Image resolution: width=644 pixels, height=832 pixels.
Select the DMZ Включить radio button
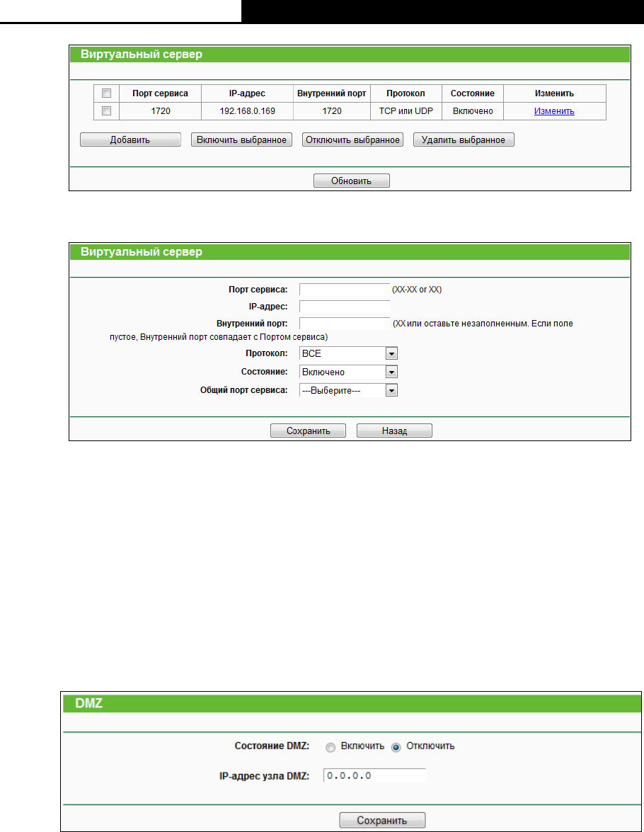click(x=330, y=747)
